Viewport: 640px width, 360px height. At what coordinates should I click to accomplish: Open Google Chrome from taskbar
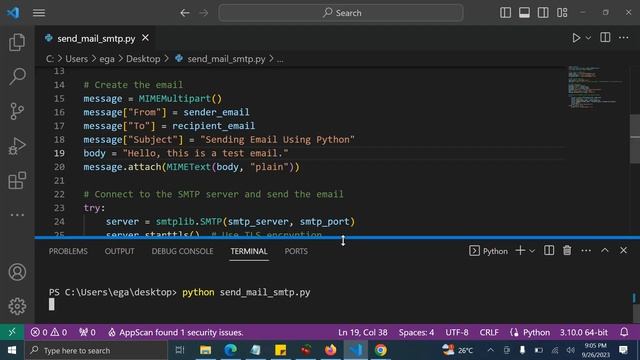click(x=380, y=350)
